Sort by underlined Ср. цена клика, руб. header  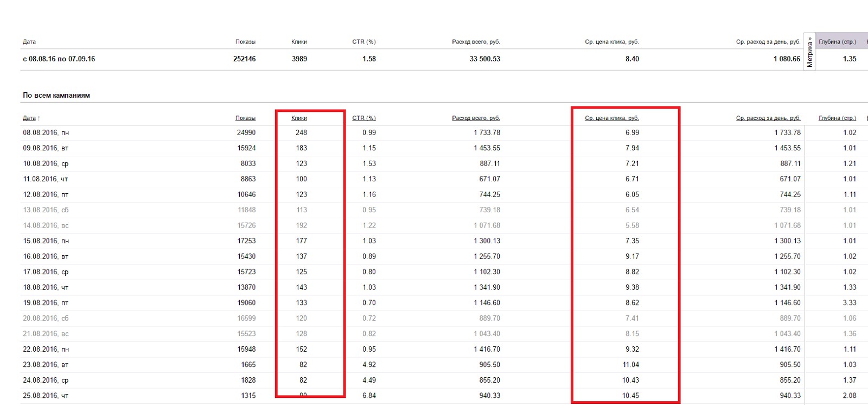(x=611, y=118)
